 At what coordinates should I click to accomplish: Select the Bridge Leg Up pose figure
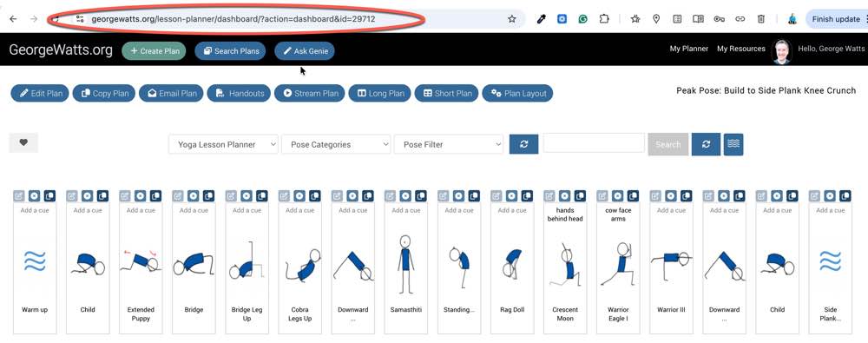coord(247,261)
